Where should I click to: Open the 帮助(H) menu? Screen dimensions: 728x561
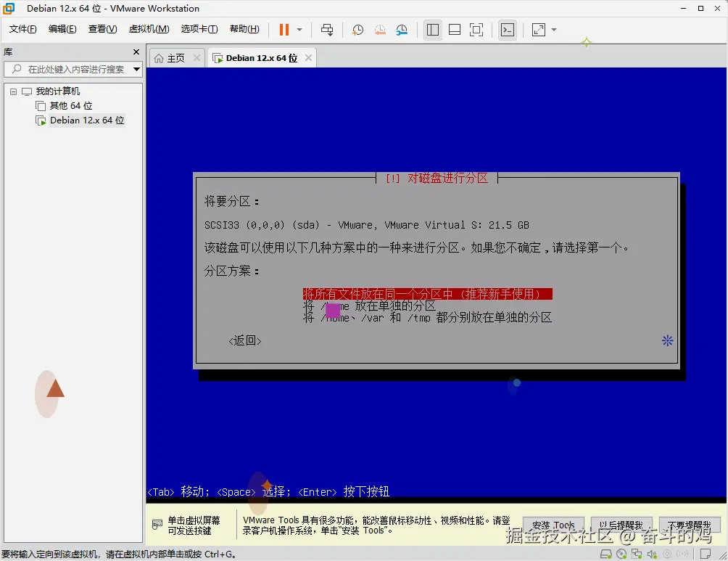[244, 29]
